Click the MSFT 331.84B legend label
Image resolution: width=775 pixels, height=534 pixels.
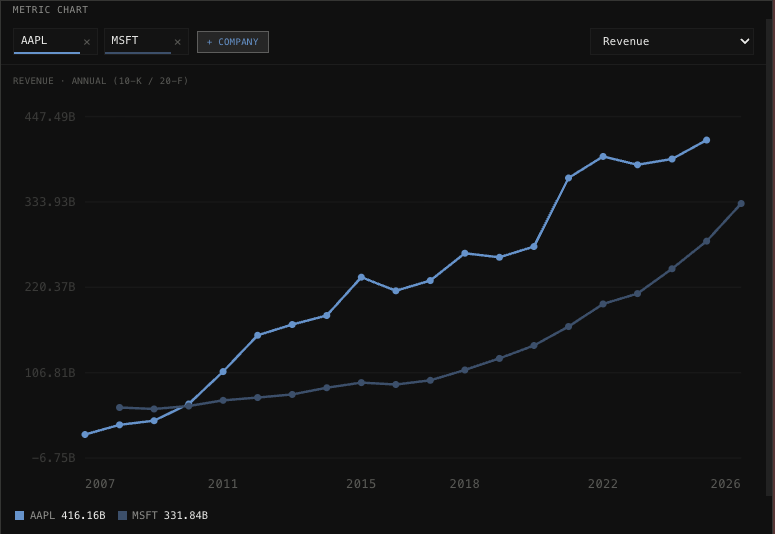click(x=170, y=515)
